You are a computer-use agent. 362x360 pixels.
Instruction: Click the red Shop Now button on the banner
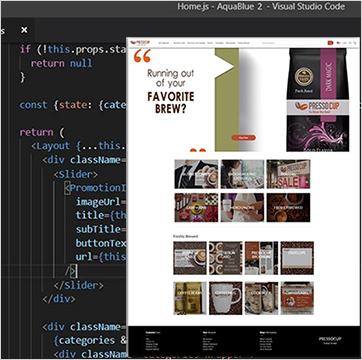click(x=243, y=137)
